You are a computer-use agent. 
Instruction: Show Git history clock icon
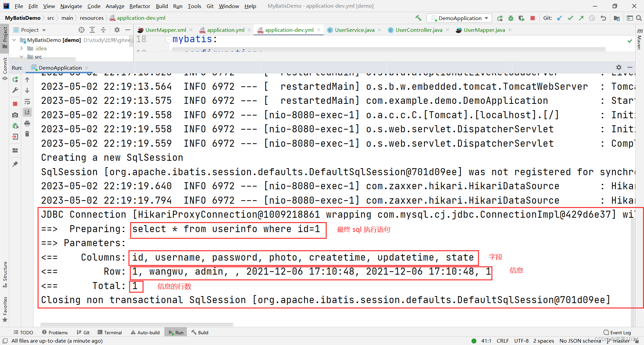click(x=592, y=18)
